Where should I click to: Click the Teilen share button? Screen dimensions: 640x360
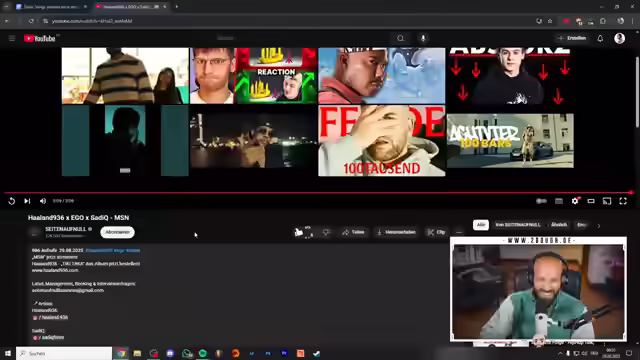[x=353, y=232]
